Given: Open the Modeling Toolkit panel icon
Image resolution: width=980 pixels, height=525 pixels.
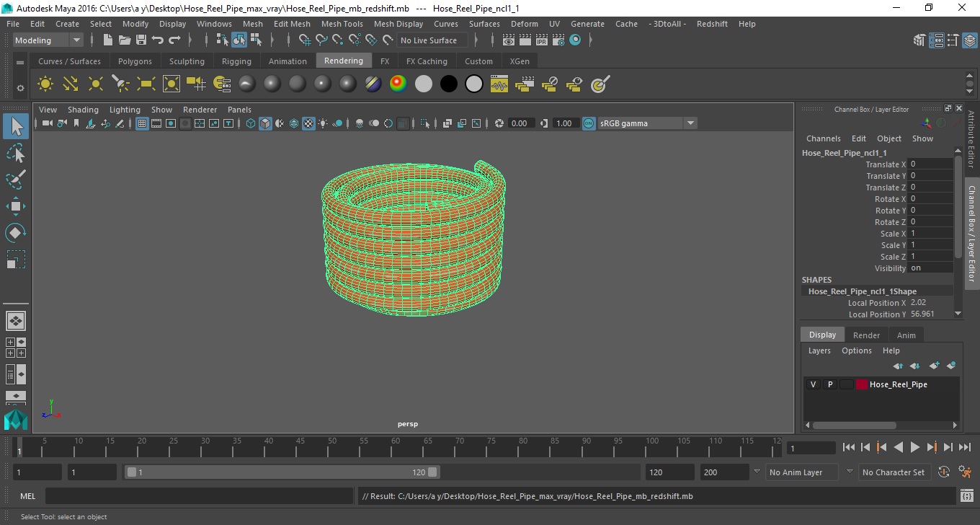Looking at the screenshot, I should 920,40.
